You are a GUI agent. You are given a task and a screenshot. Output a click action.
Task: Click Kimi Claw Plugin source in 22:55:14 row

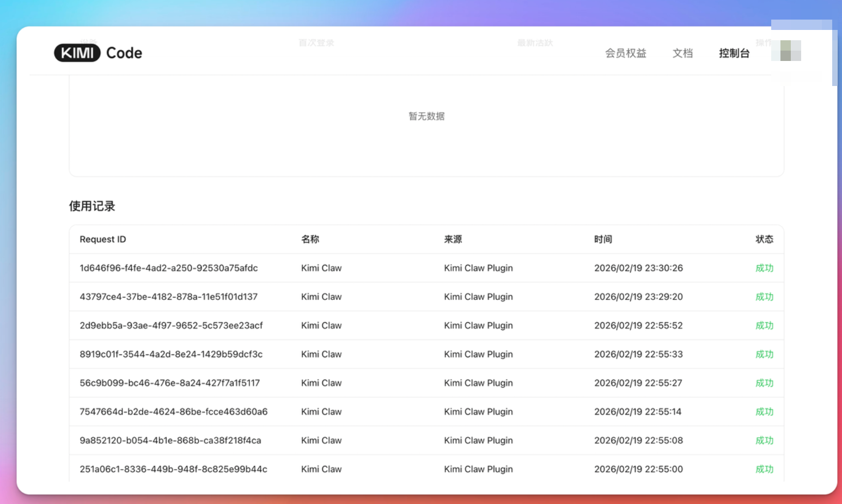pyautogui.click(x=478, y=412)
